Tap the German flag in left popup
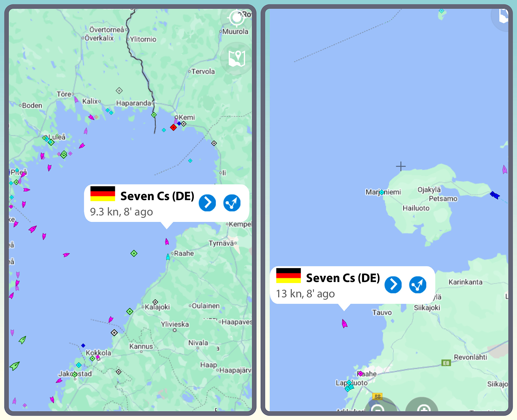This screenshot has height=420, width=517. click(103, 194)
